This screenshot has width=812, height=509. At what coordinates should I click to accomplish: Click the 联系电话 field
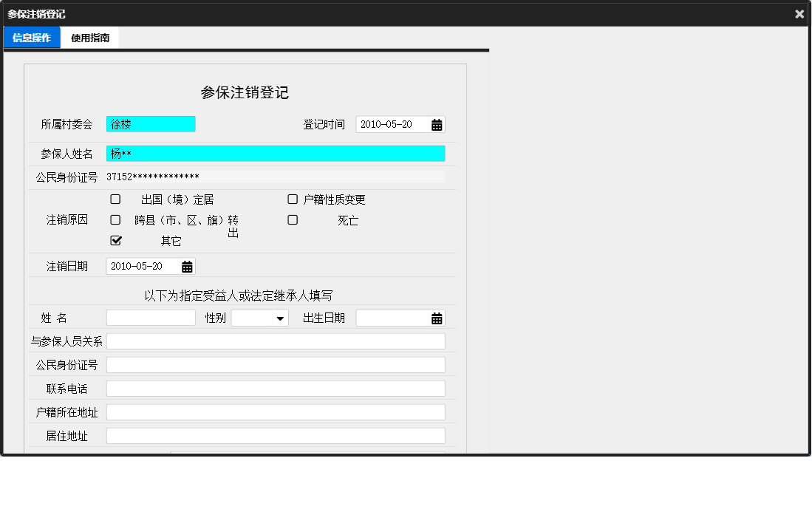click(x=275, y=388)
